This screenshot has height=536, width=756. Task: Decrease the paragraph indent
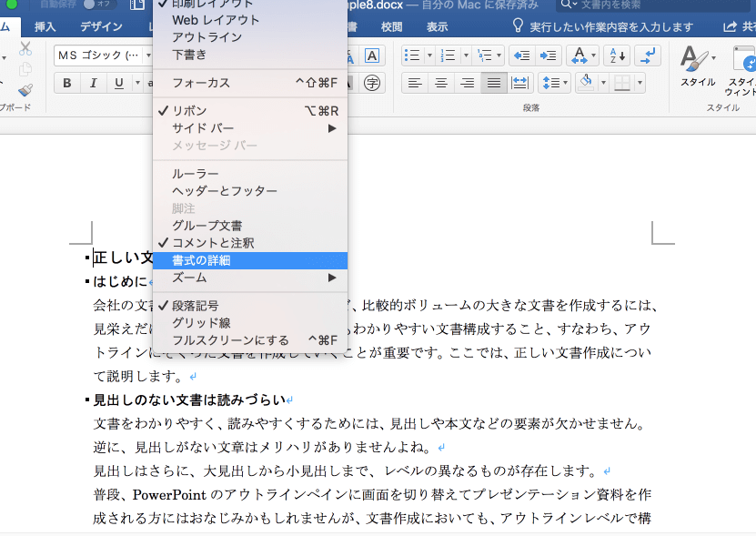pyautogui.click(x=521, y=56)
